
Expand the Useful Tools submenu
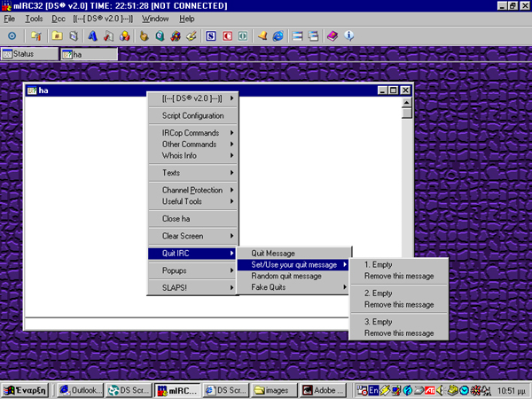[192, 201]
